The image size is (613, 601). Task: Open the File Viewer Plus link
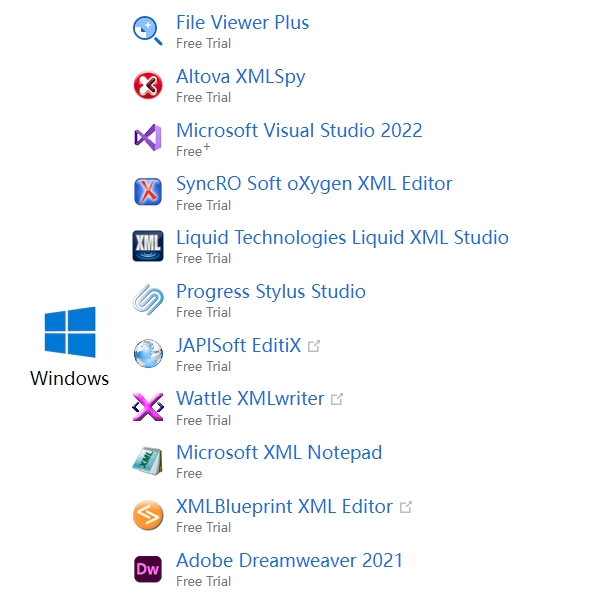(x=242, y=22)
